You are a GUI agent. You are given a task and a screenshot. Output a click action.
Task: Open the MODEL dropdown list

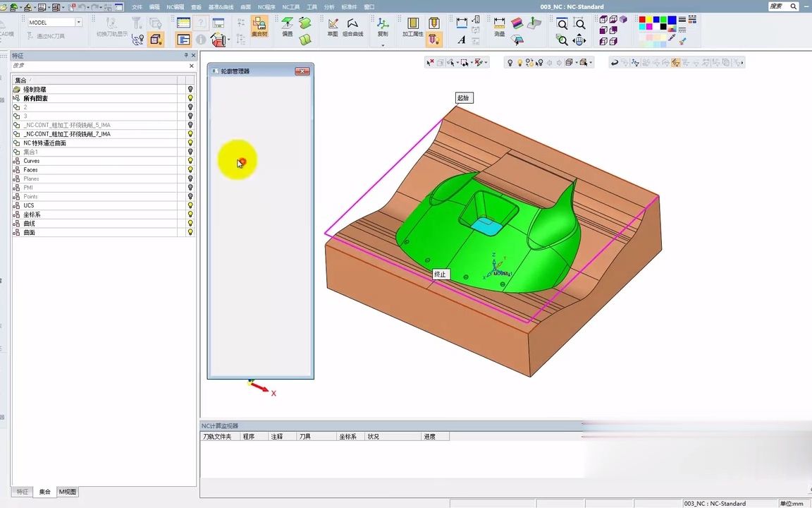tap(78, 23)
